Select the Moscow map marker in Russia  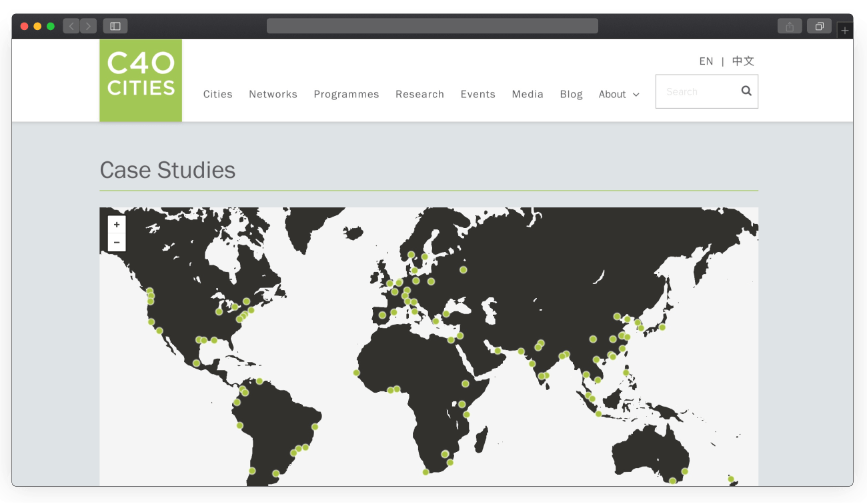coord(464,270)
